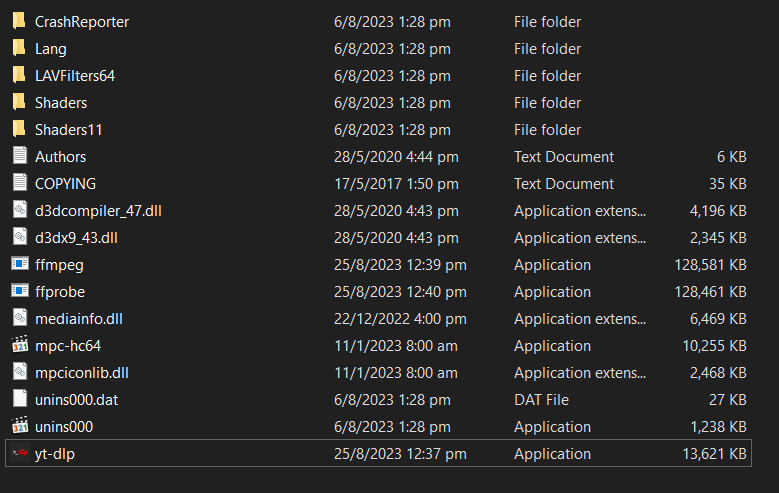Click the 2,345 KB size value

pyautogui.click(x=718, y=238)
